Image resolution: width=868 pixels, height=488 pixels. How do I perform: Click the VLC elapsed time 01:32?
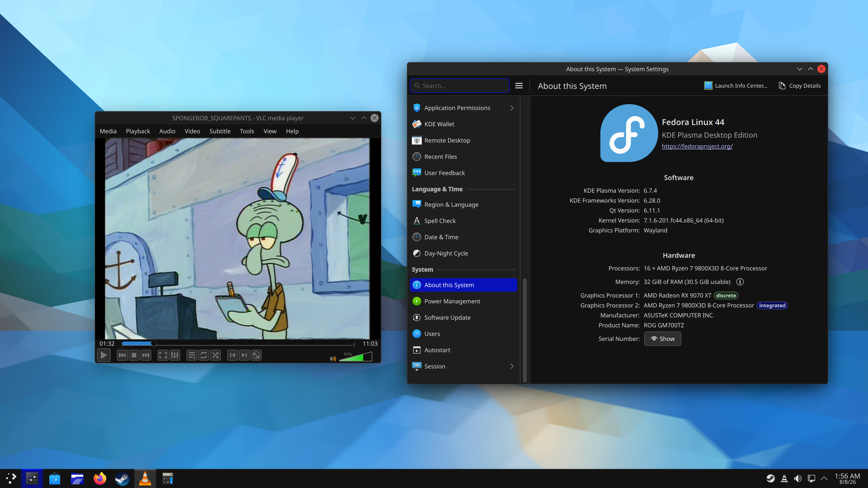click(107, 343)
